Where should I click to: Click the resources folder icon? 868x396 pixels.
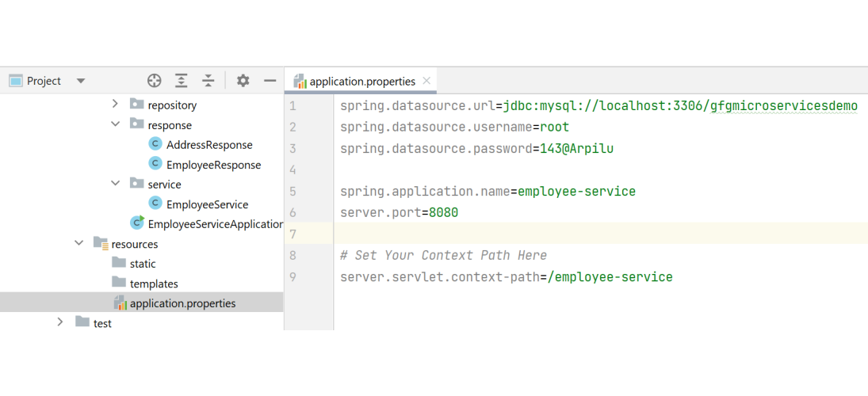pos(101,243)
